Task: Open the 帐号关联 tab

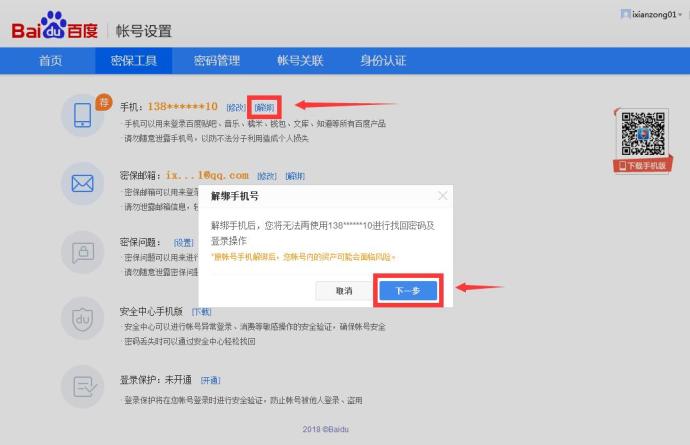Action: 300,61
